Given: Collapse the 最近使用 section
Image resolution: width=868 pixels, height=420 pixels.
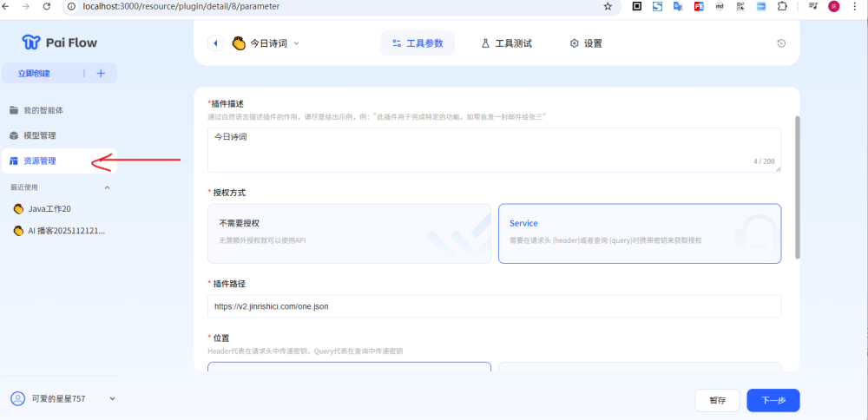Looking at the screenshot, I should pyautogui.click(x=108, y=187).
